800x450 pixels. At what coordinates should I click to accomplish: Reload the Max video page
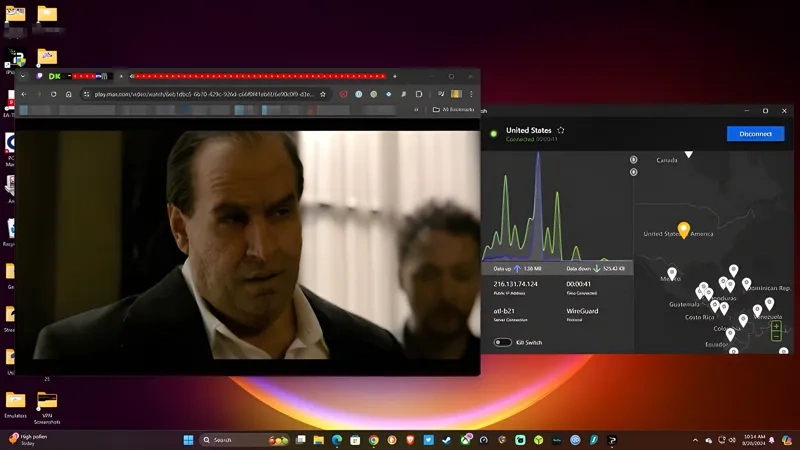(54, 94)
